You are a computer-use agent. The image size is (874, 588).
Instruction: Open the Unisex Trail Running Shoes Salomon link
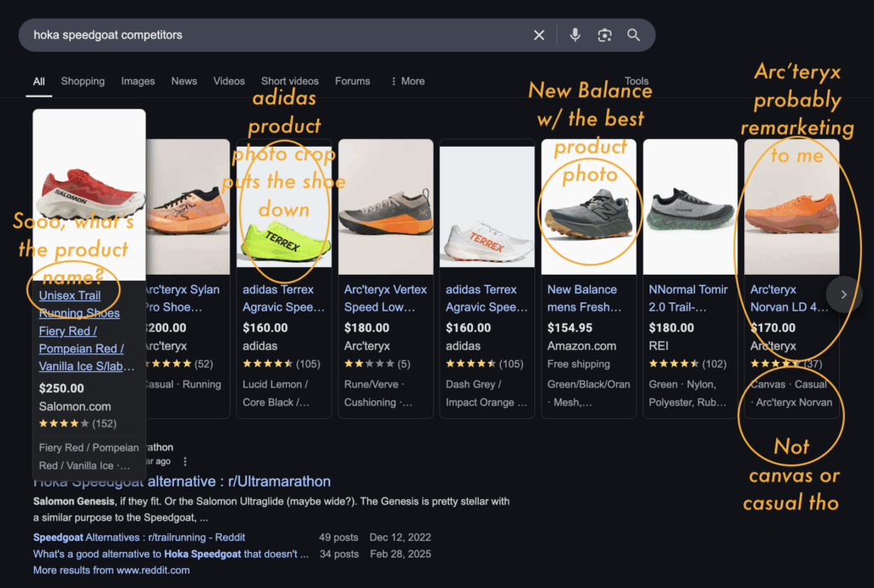click(x=86, y=331)
